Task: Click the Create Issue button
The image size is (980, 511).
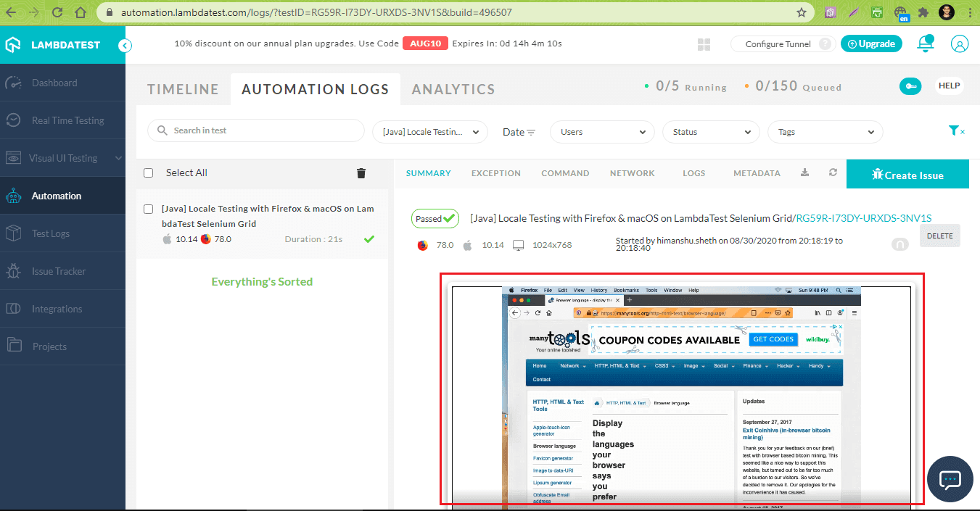Action: click(x=907, y=174)
